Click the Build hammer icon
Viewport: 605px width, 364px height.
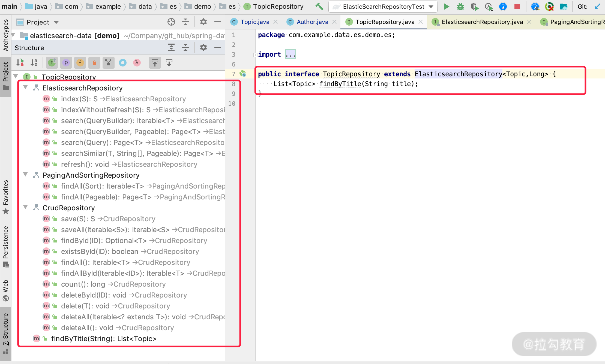319,7
